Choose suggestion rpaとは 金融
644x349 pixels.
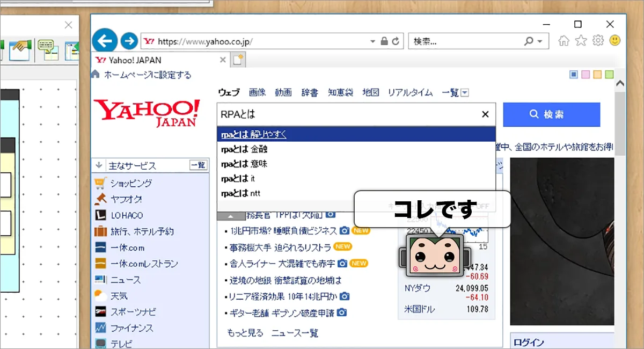pos(356,149)
